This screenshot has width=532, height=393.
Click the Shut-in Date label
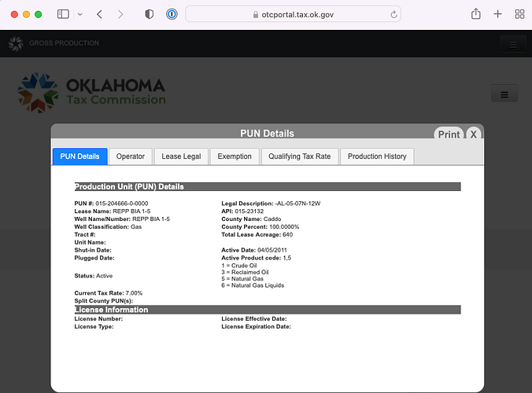coord(93,251)
